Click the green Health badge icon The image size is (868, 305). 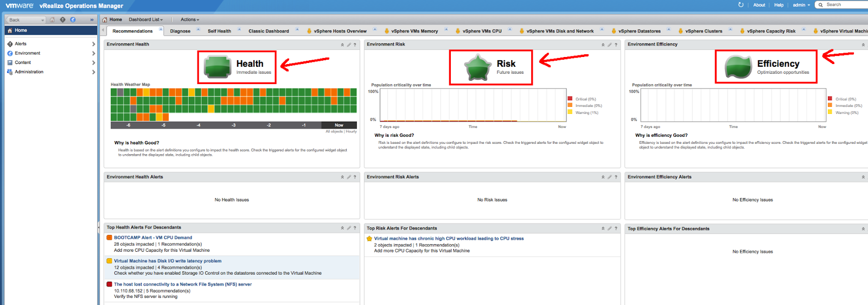pos(218,67)
